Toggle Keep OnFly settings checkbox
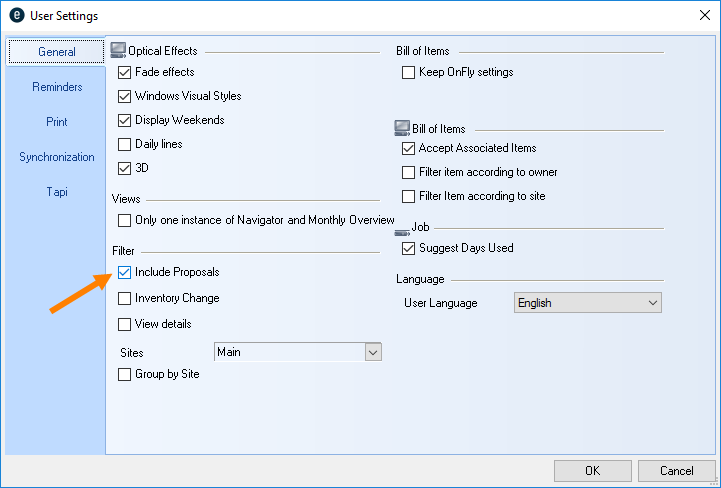 (408, 72)
